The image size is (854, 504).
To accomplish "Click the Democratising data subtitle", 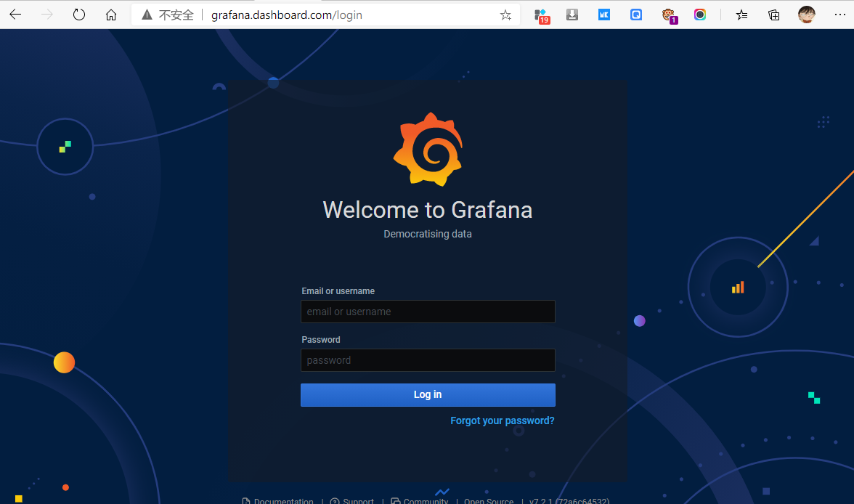I will click(x=428, y=234).
